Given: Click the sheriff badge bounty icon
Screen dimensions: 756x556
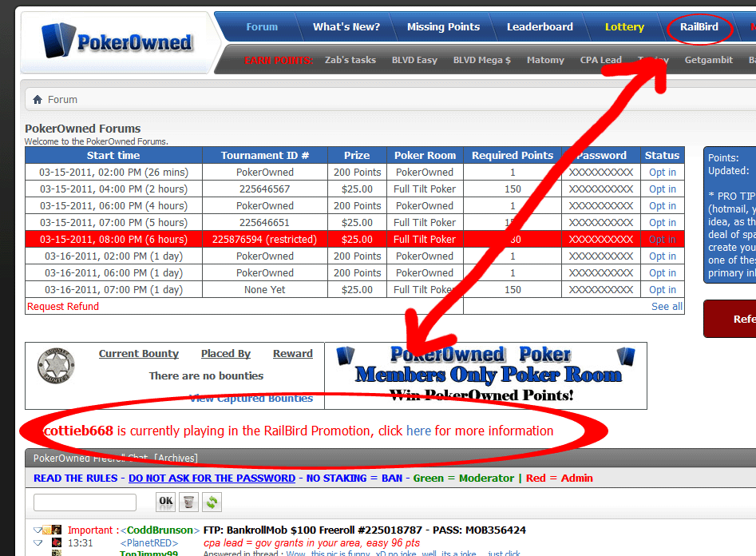Looking at the screenshot, I should coord(56,366).
